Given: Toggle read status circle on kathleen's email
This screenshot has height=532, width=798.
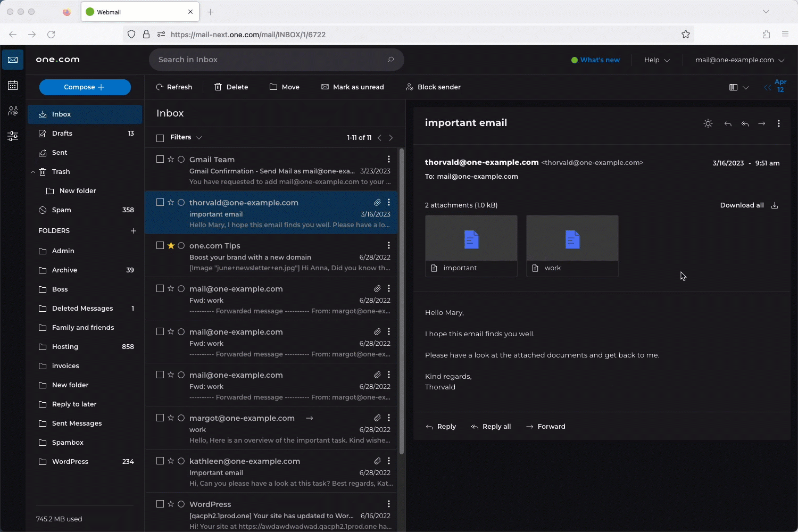Looking at the screenshot, I should click(x=181, y=461).
